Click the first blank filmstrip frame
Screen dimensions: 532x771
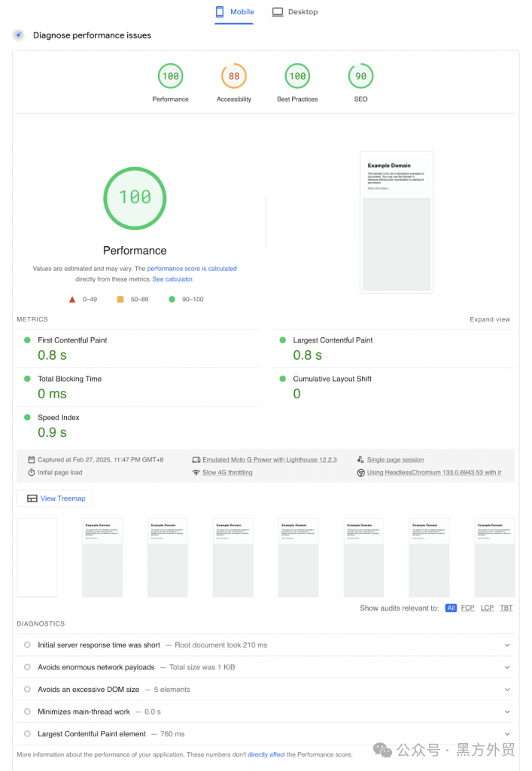click(x=37, y=558)
